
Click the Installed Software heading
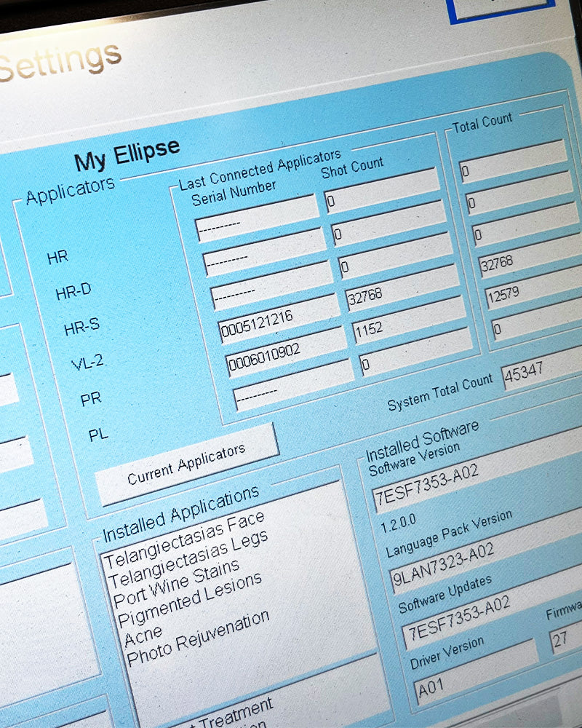point(422,441)
